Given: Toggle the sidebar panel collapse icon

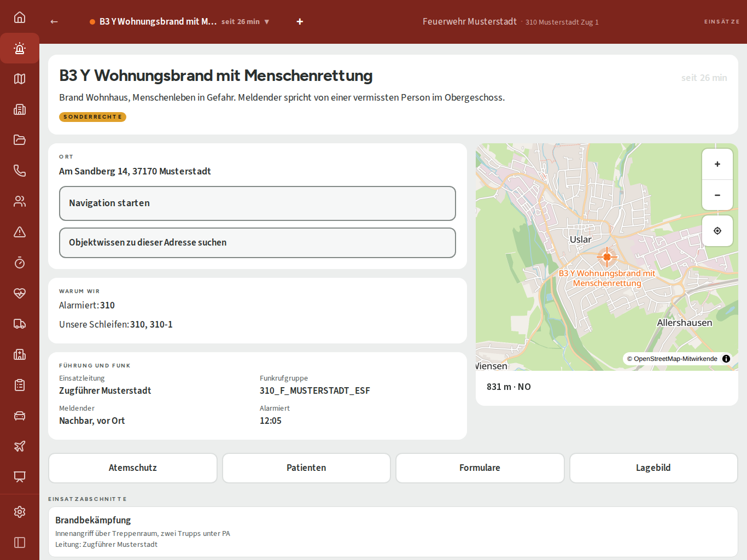Looking at the screenshot, I should pos(20,542).
